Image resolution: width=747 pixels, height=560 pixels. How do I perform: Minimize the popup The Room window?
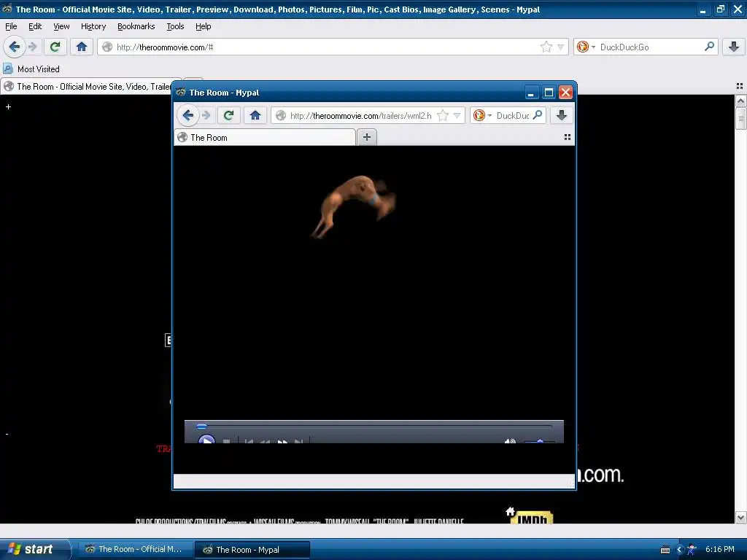click(532, 93)
